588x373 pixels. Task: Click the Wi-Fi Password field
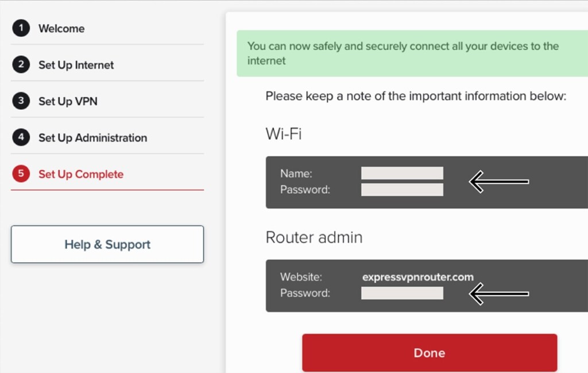pyautogui.click(x=402, y=190)
